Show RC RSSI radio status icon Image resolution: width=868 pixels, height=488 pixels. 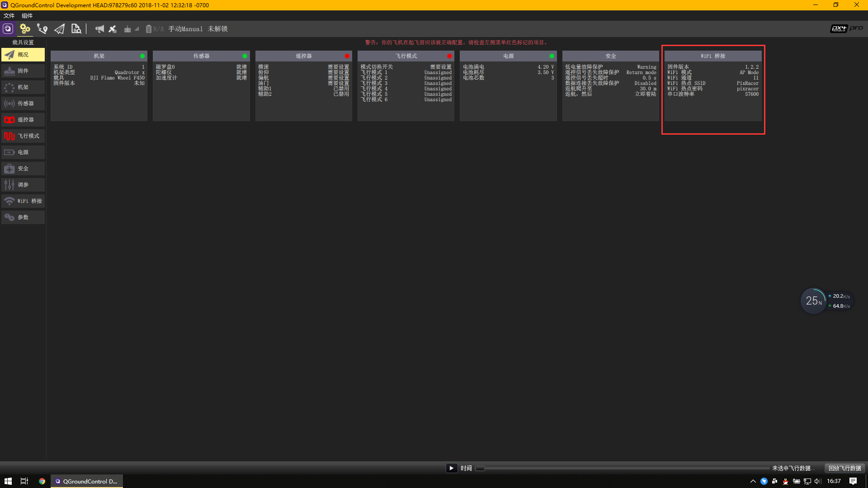point(131,29)
